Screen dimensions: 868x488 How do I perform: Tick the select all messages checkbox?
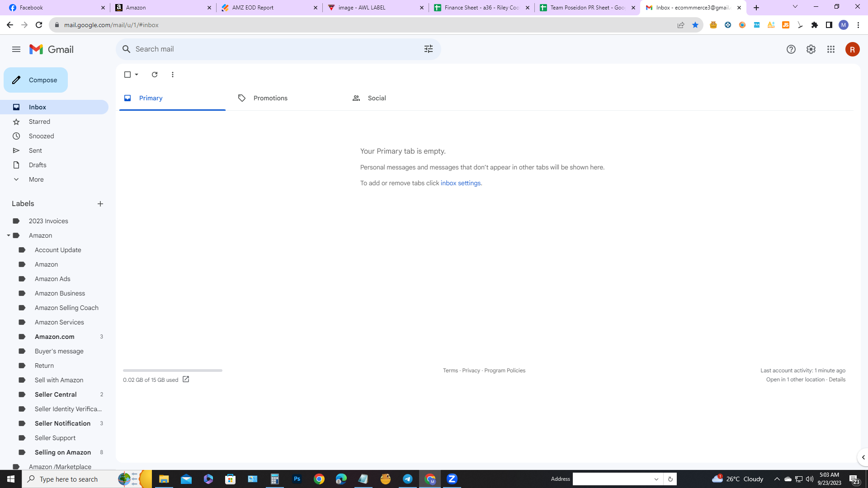(x=127, y=75)
